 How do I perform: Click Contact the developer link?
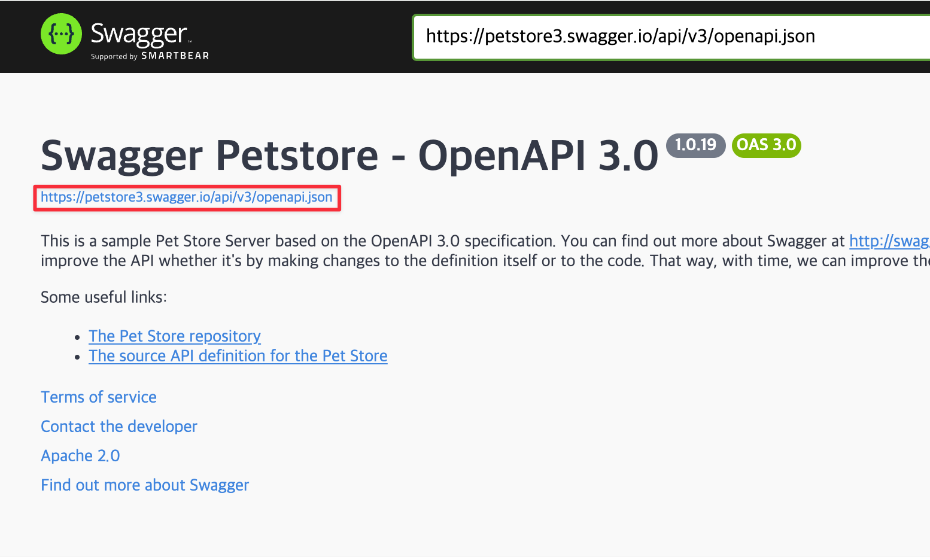pos(119,427)
